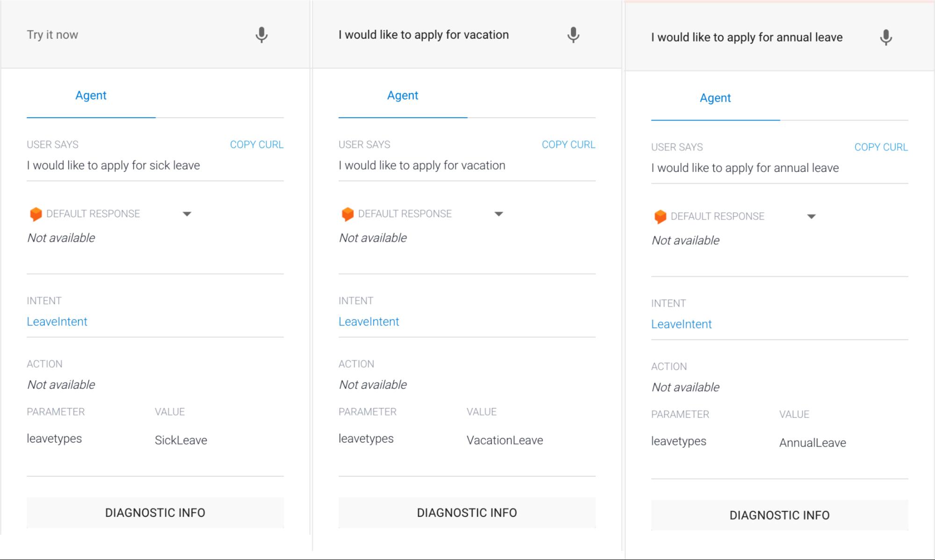Click COPY CURL in annual leave panel
The width and height of the screenshot is (935, 560).
click(881, 147)
